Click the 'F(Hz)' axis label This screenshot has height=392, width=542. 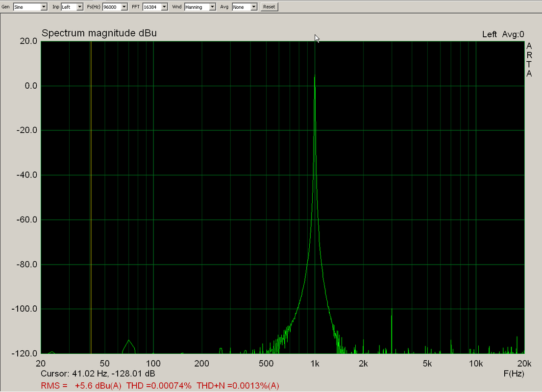pyautogui.click(x=514, y=374)
